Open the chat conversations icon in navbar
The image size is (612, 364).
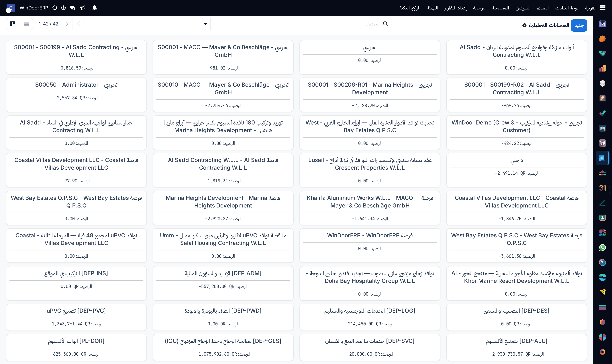73,8
